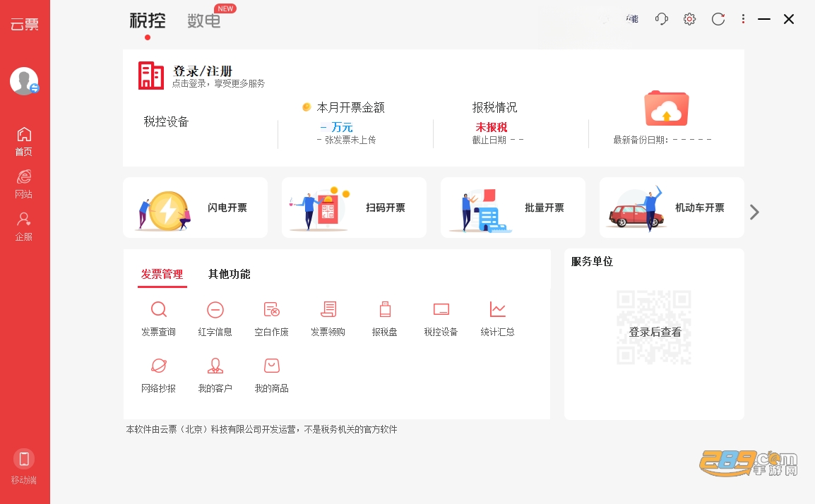This screenshot has width=815, height=504.
Task: Open the 企服 enterprise service sidebar icon
Action: point(24,227)
